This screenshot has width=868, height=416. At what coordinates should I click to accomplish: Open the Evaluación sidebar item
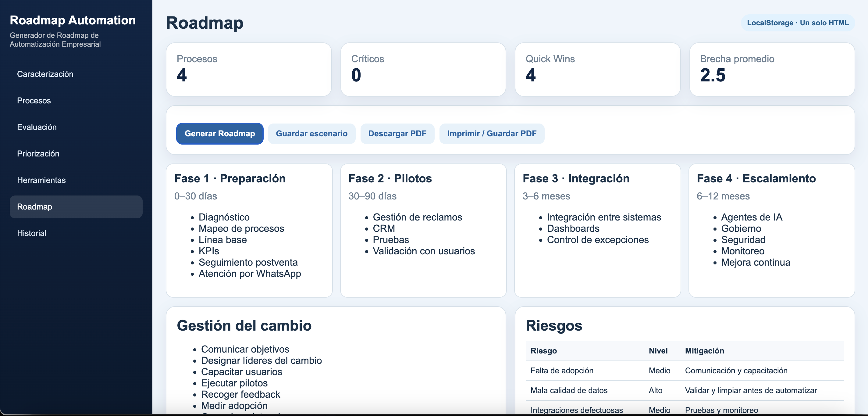point(76,127)
